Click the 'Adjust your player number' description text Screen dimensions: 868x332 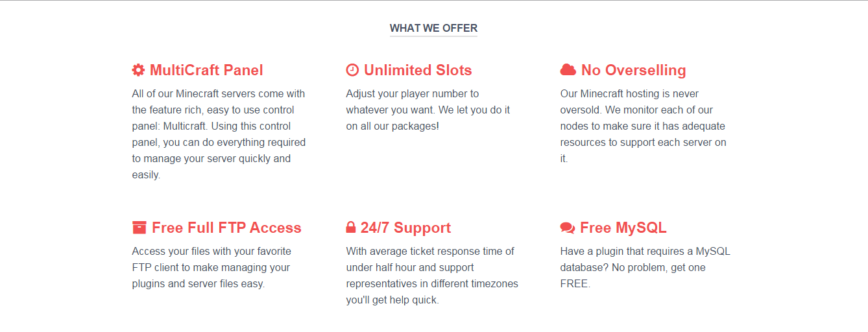click(428, 110)
